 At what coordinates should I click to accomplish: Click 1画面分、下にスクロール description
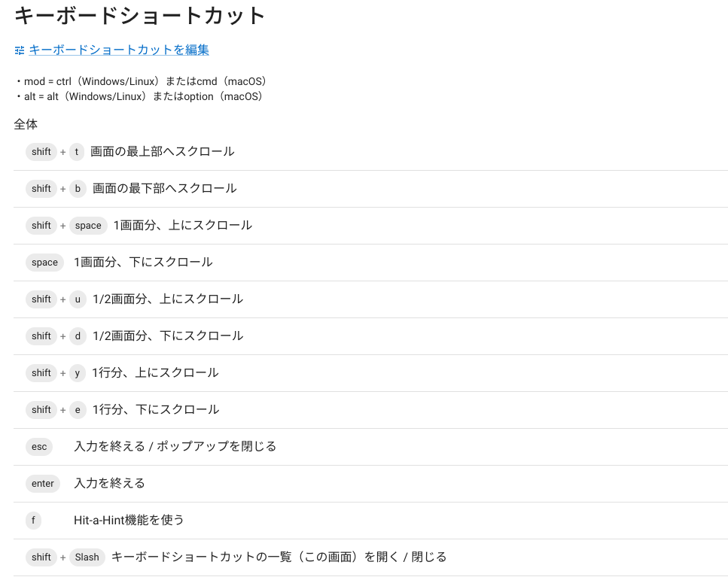pos(143,262)
